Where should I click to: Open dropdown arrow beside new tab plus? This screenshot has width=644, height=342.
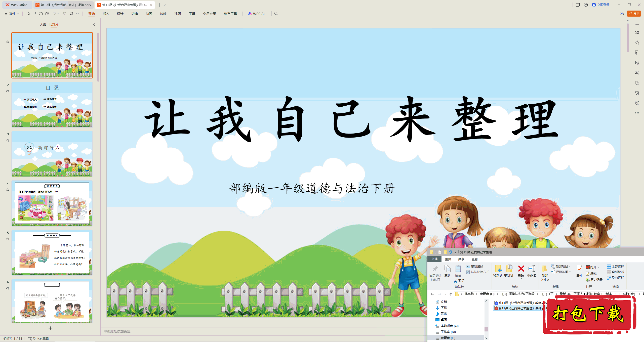[x=165, y=5]
